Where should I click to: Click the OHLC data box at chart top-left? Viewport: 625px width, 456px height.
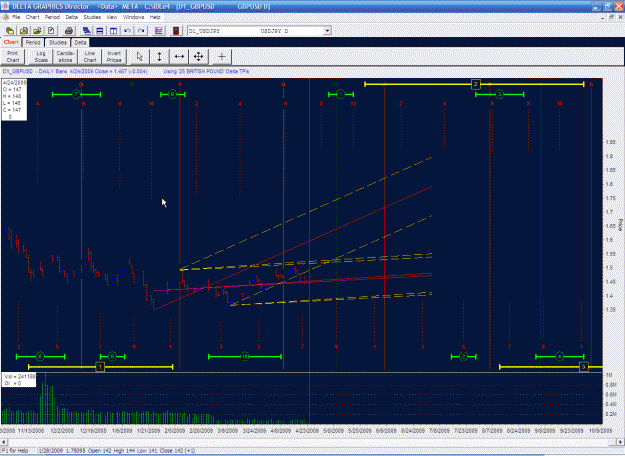(x=14, y=100)
